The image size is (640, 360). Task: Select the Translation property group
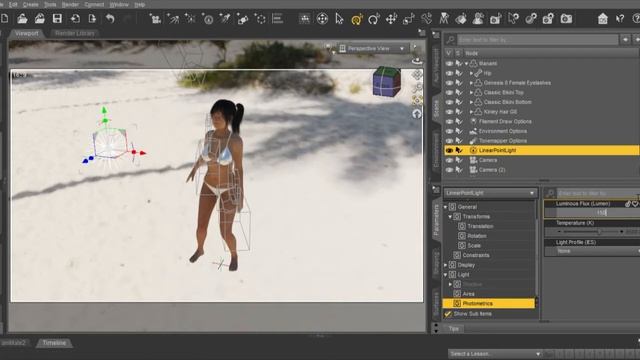[480, 226]
